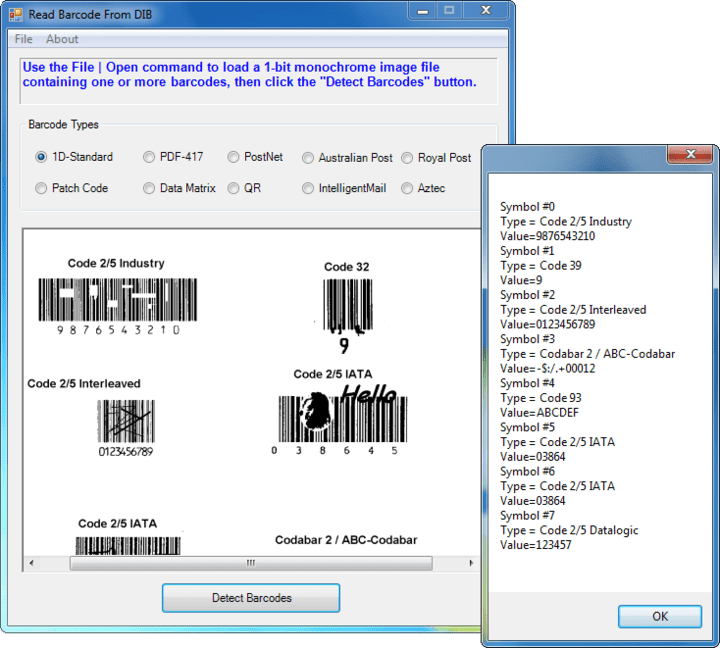Viewport: 720px width, 648px height.
Task: Click the 'Codabar 2 / ABC-Codabar' image label
Action: point(346,540)
